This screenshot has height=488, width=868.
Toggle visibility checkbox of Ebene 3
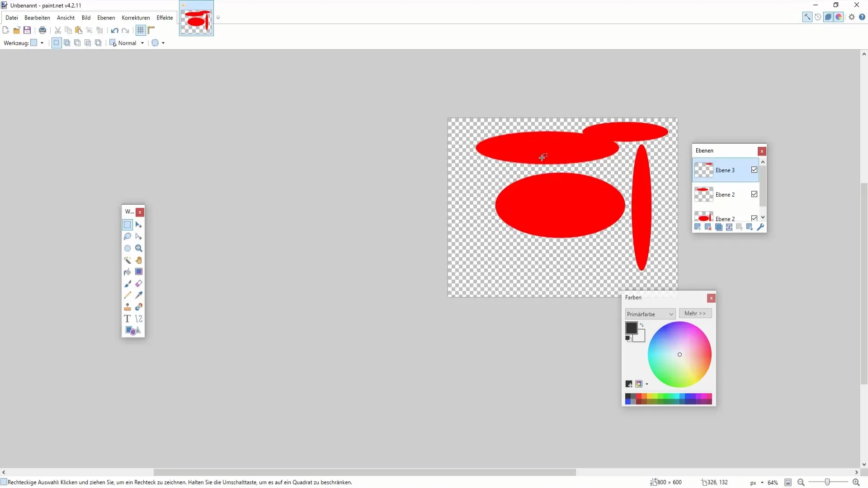[754, 170]
